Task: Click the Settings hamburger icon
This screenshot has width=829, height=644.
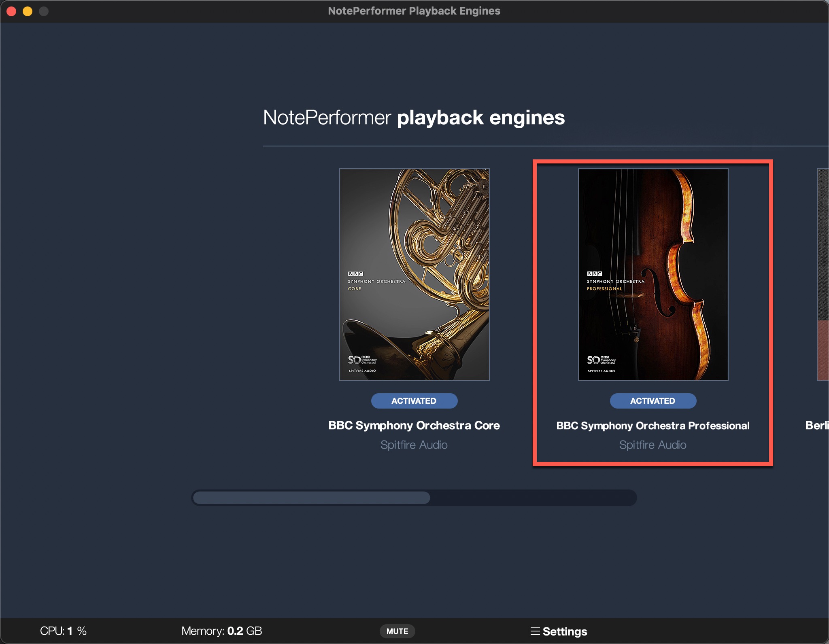Action: click(x=535, y=631)
